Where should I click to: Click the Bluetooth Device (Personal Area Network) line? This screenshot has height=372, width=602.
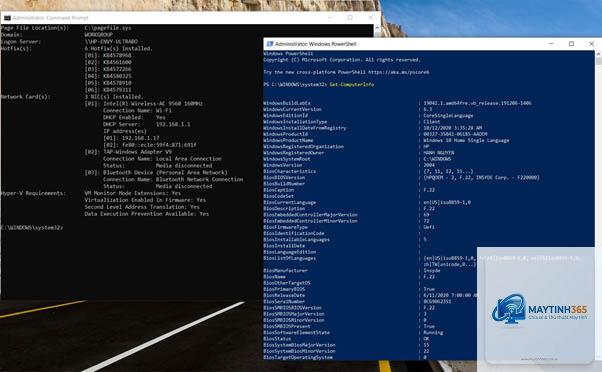coord(156,173)
